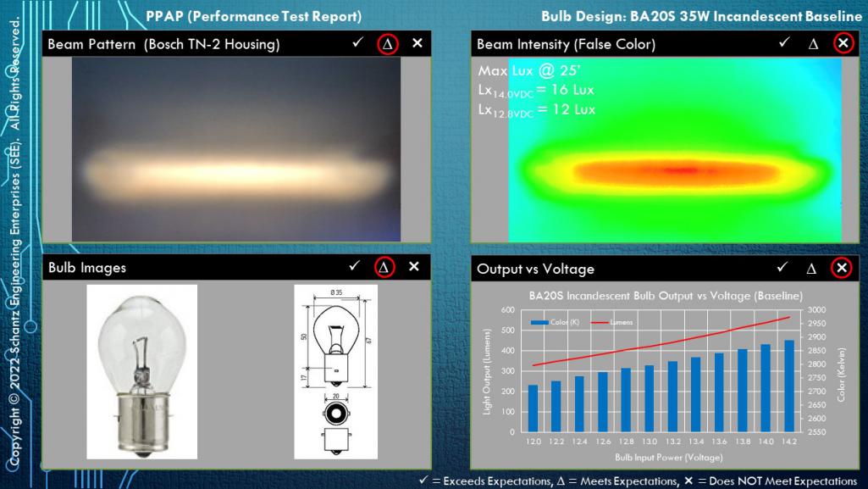The image size is (868, 489).
Task: Select the delta in Output vs Voltage header
Action: [x=812, y=269]
